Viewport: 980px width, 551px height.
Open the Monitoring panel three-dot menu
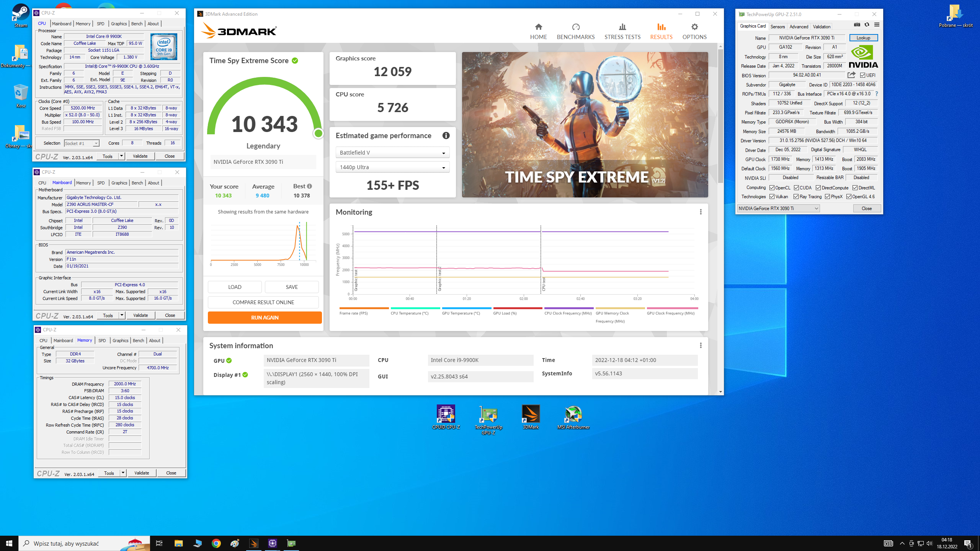pyautogui.click(x=701, y=212)
